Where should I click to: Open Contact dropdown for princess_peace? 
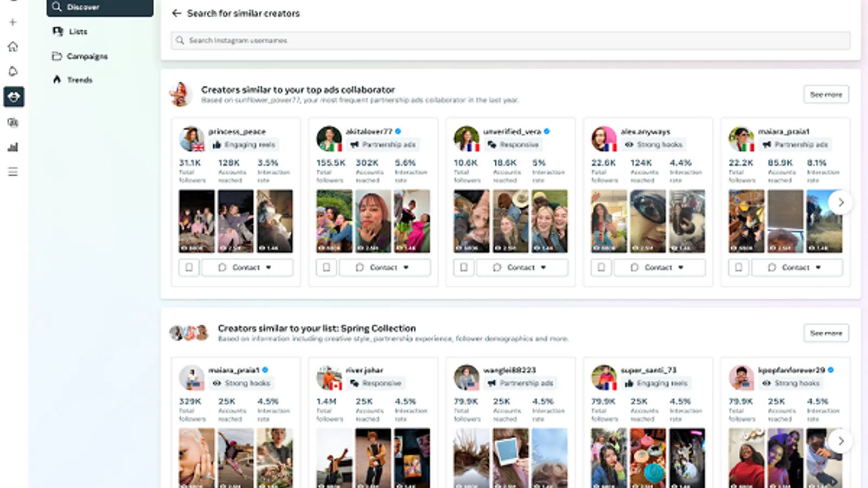coord(247,267)
